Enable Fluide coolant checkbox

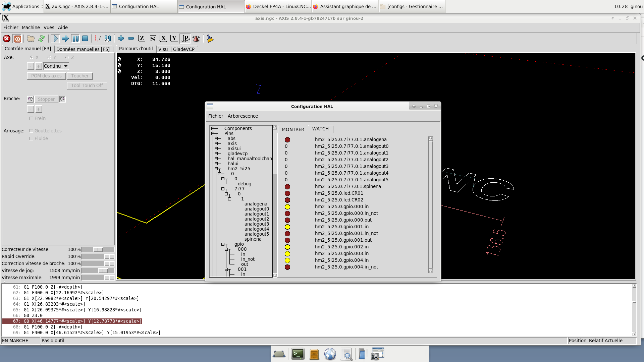tap(31, 138)
